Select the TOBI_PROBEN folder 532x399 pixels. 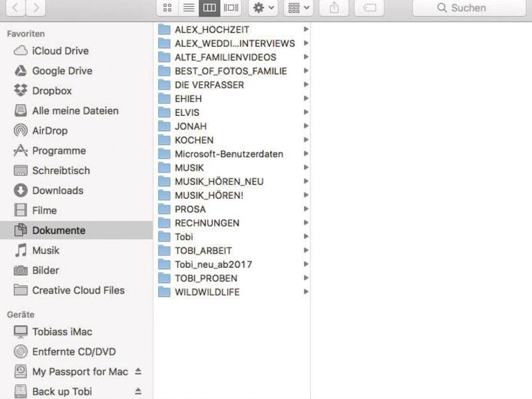tap(232, 278)
